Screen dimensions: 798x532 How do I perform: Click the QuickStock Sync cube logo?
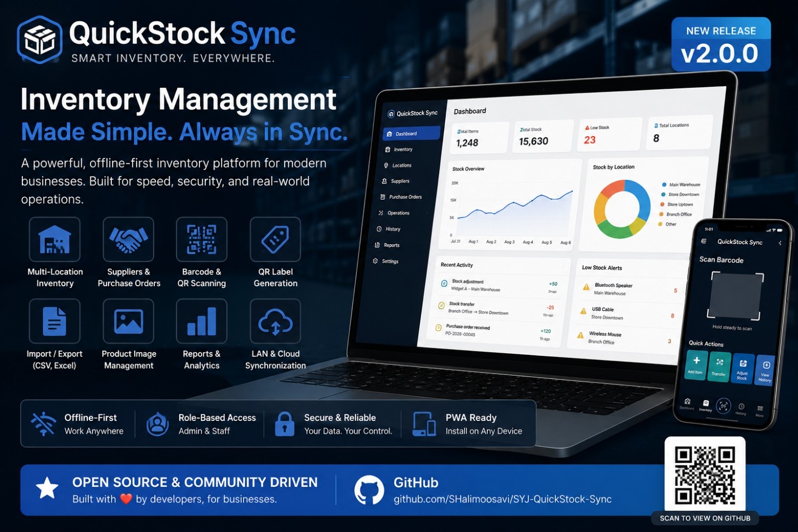(40, 40)
